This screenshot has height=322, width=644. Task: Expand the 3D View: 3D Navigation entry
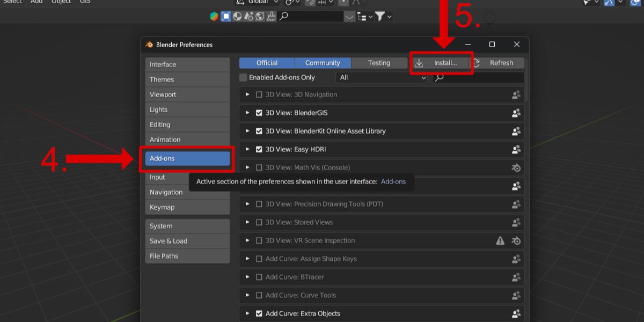tap(247, 94)
